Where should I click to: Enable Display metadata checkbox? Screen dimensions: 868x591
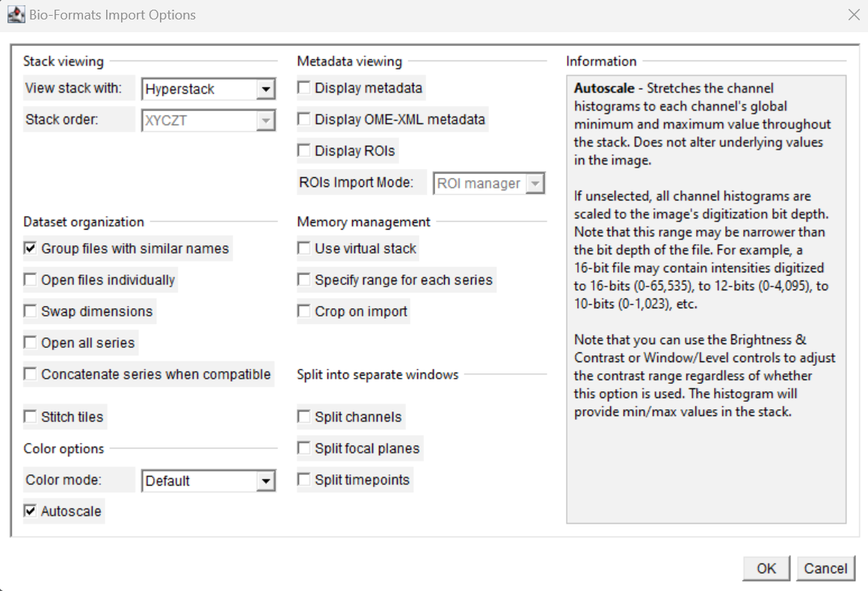pos(304,88)
